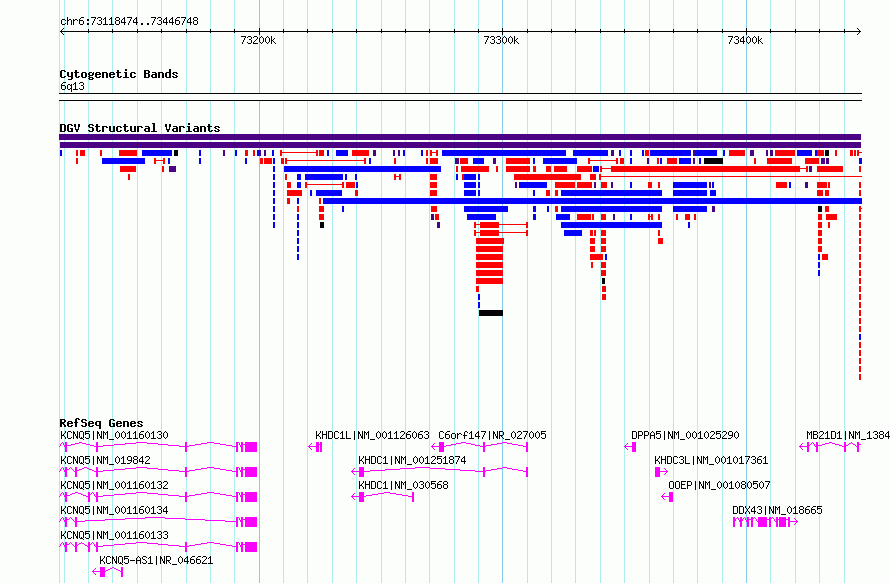Image resolution: width=890 pixels, height=583 pixels.
Task: Select the C6orf147 gene model glyph
Action: click(x=480, y=447)
